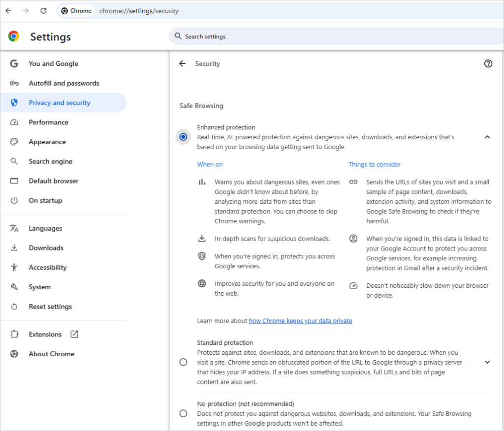The image size is (504, 431).
Task: Click the Privacy and security shield icon
Action: pos(14,103)
